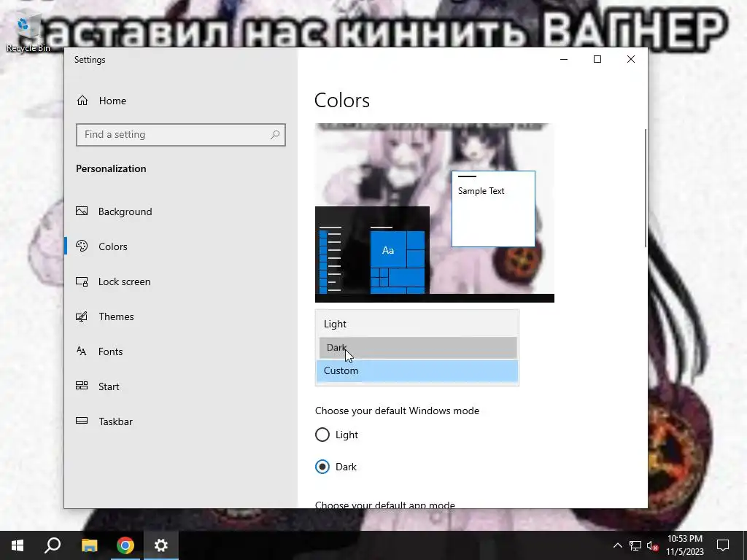This screenshot has height=560, width=747.
Task: Minimize the Settings window
Action: point(564,59)
